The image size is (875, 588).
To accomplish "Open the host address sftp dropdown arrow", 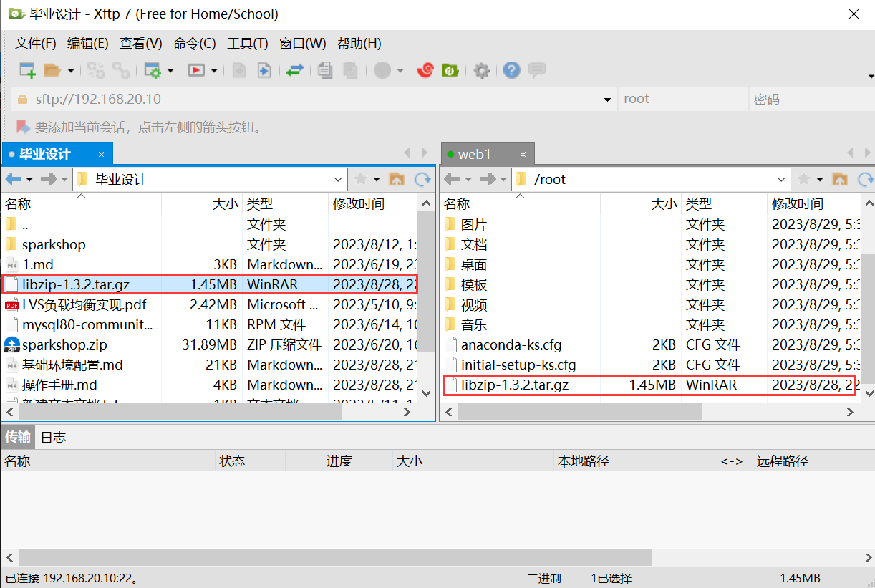I will point(607,100).
